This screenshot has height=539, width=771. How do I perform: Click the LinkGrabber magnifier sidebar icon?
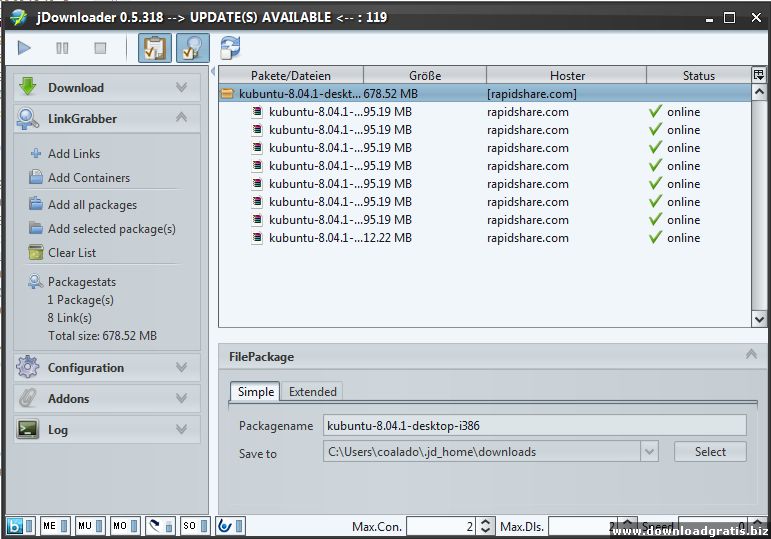pos(28,119)
